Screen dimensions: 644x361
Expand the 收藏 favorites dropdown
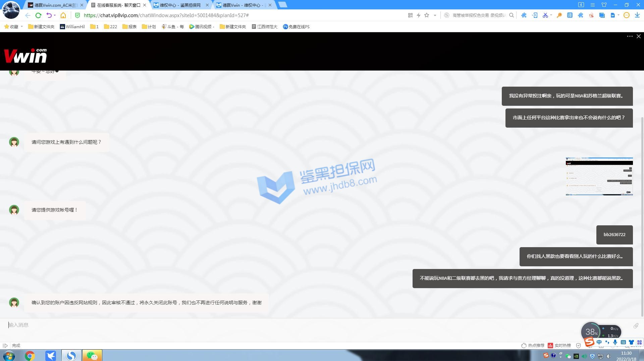(22, 27)
